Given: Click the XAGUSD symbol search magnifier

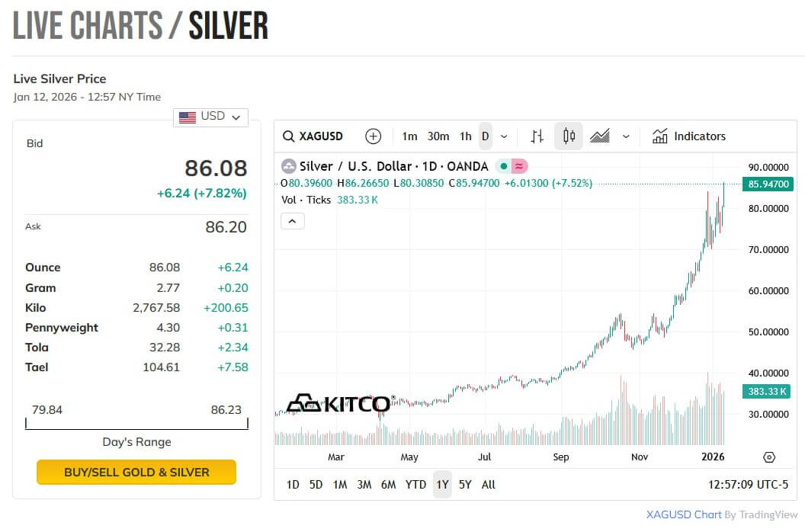Looking at the screenshot, I should (x=289, y=136).
